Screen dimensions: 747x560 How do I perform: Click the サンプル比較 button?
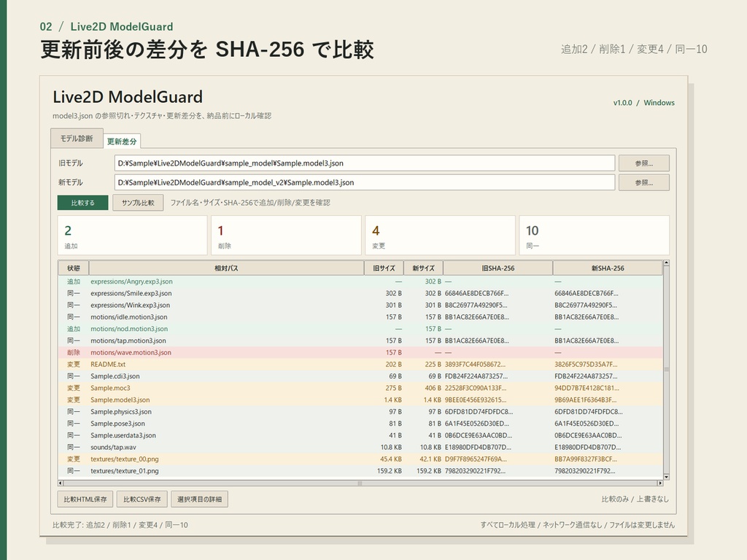pyautogui.click(x=138, y=203)
